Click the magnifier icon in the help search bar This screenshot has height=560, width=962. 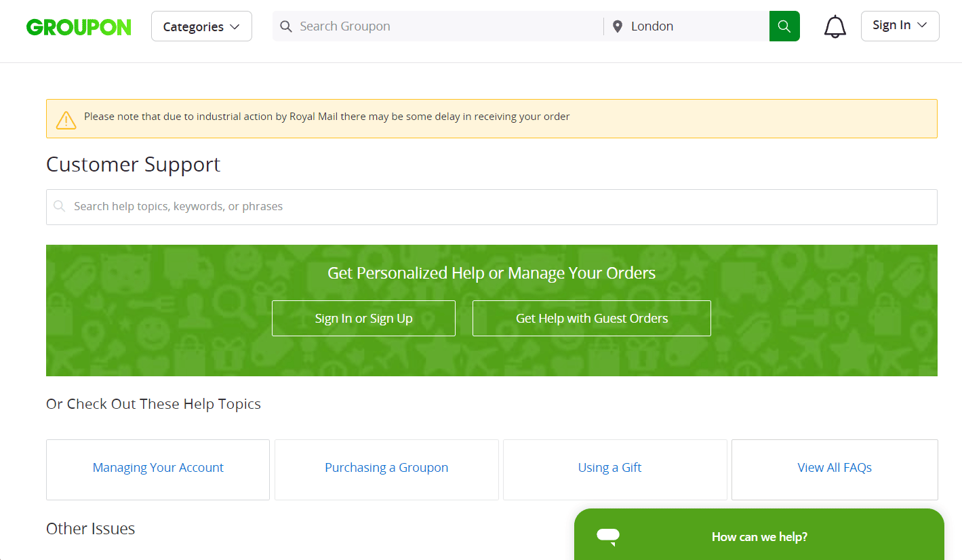60,206
